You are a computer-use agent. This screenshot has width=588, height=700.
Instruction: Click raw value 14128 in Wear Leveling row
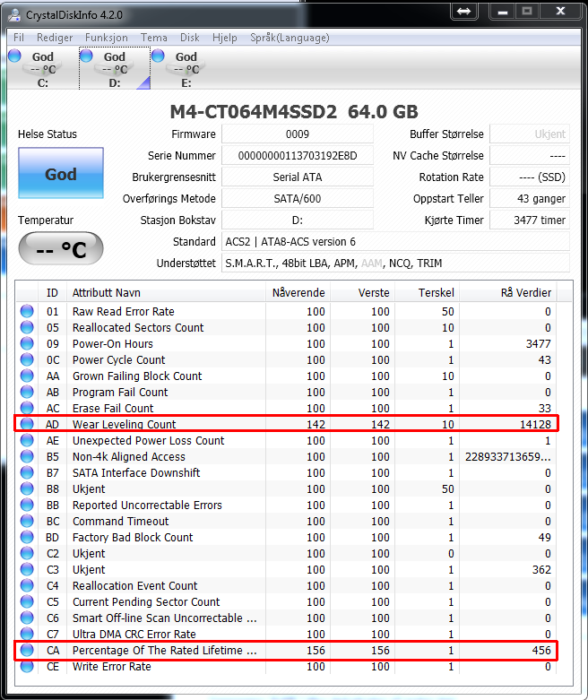pyautogui.click(x=535, y=424)
